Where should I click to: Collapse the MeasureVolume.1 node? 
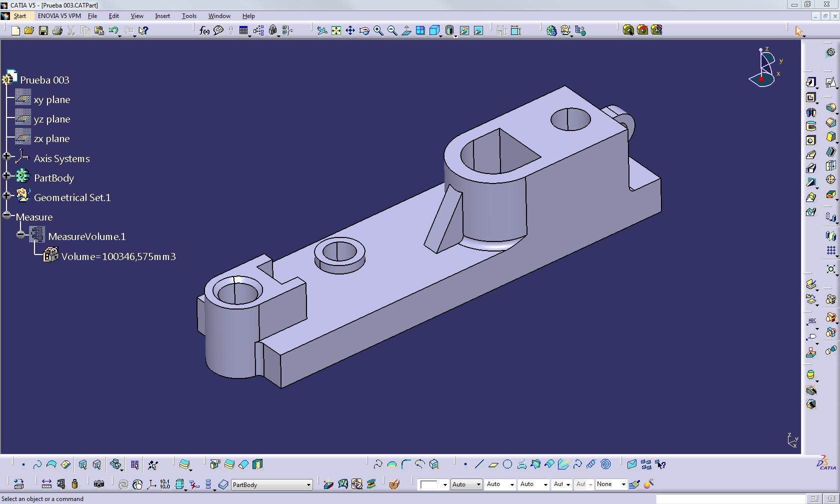pos(20,234)
